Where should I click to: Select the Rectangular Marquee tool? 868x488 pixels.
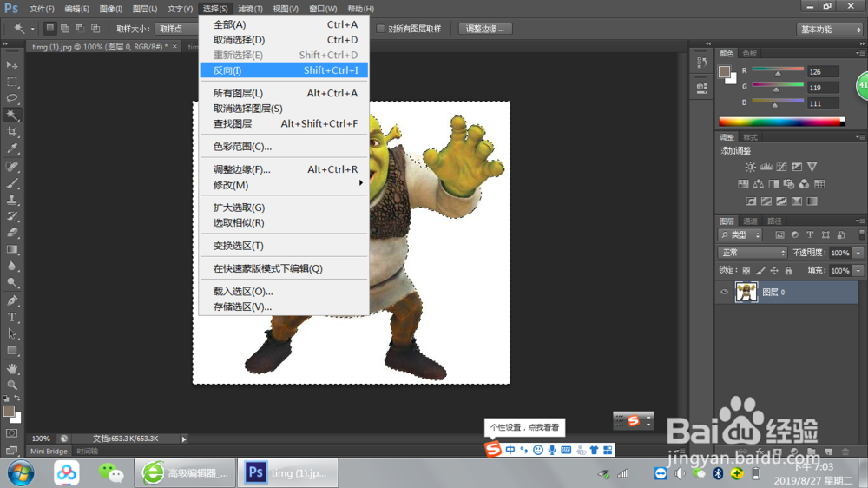tap(11, 82)
